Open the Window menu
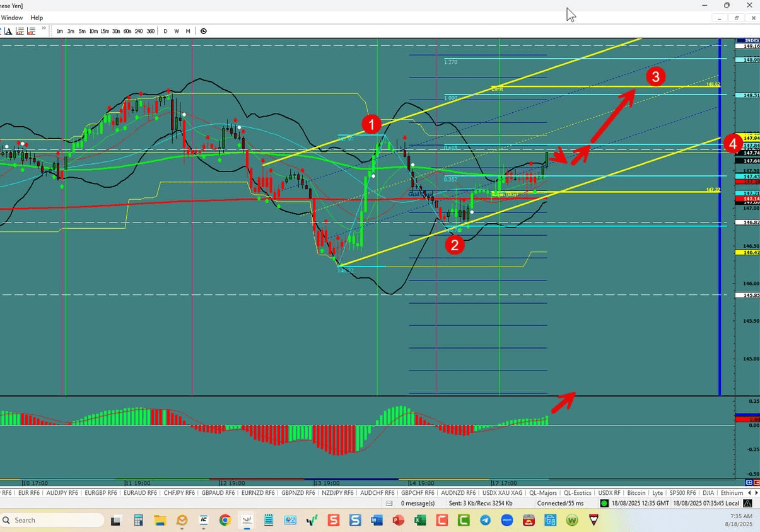 click(x=11, y=18)
